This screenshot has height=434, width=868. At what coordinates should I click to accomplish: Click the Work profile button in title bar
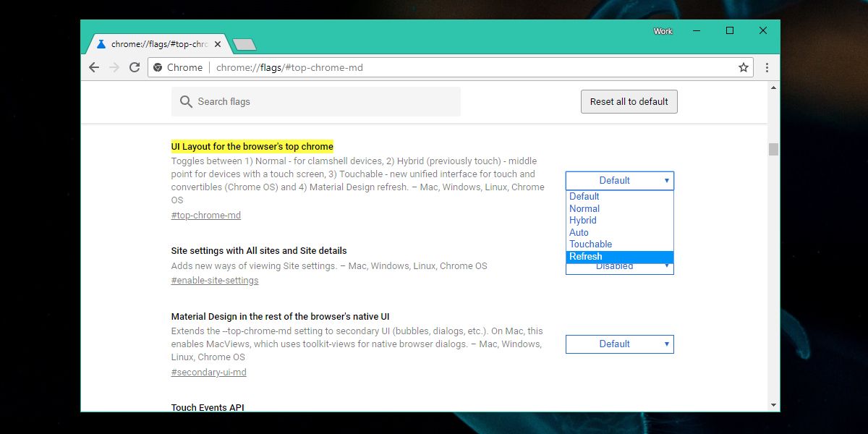(663, 31)
